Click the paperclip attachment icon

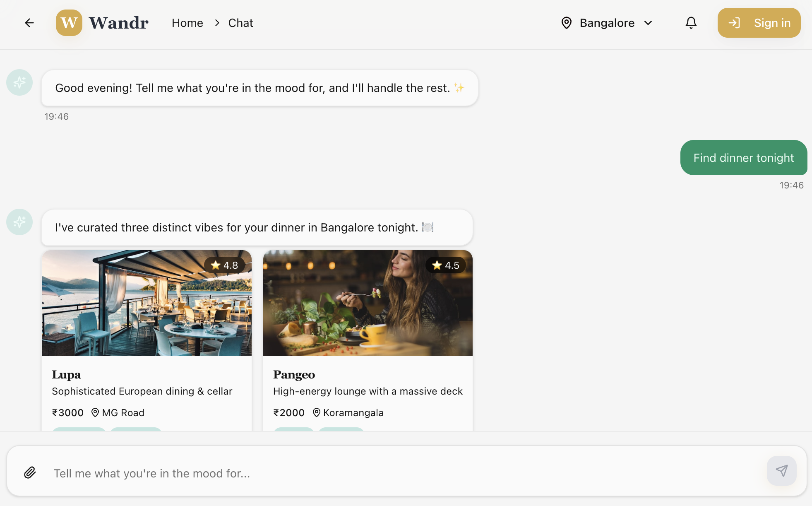point(29,472)
